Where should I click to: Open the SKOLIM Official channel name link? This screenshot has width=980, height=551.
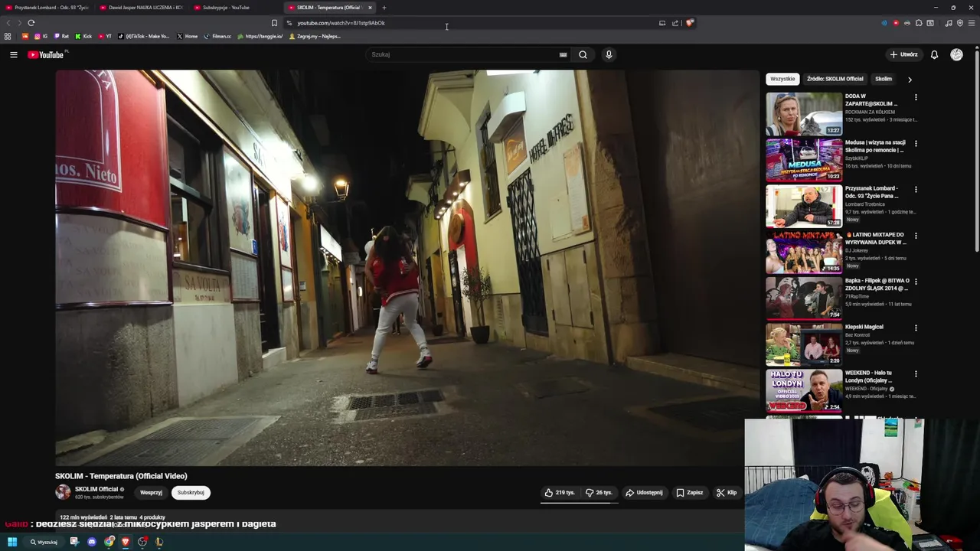[x=96, y=489]
